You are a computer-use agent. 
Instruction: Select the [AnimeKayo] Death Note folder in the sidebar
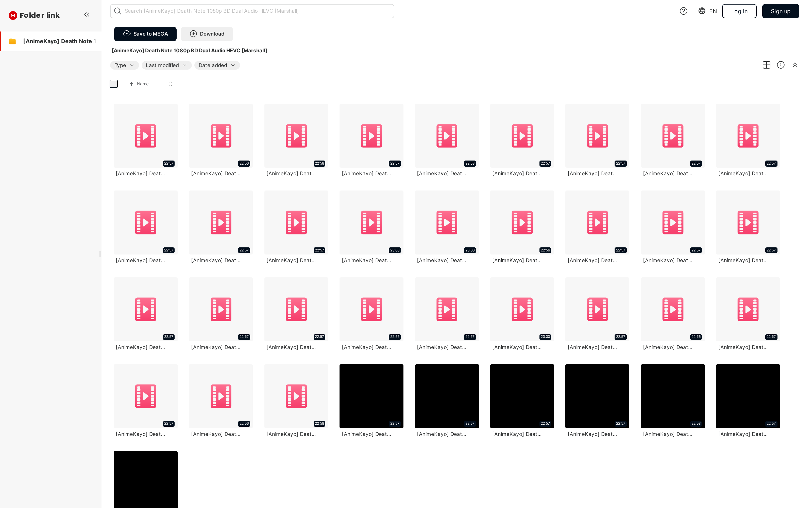(51, 41)
